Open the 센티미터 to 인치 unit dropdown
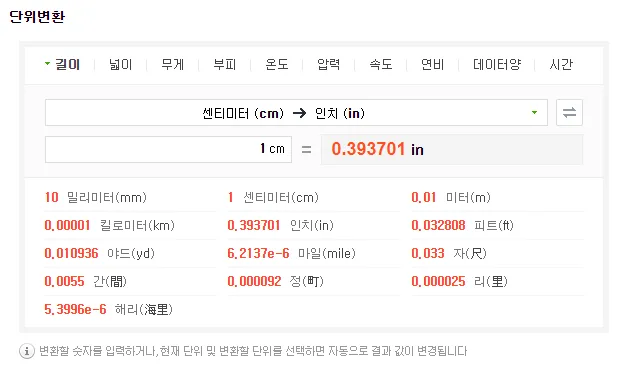Image resolution: width=618 pixels, height=367 pixels. 296,113
